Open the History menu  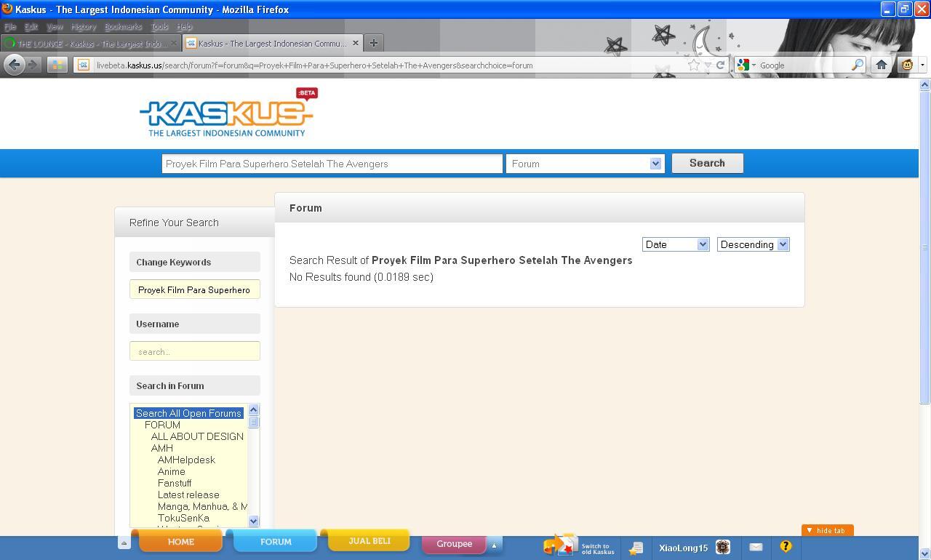(x=84, y=26)
